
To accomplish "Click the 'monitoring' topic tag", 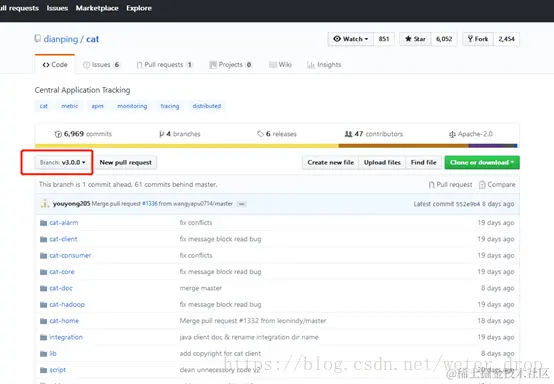I will (x=132, y=106).
